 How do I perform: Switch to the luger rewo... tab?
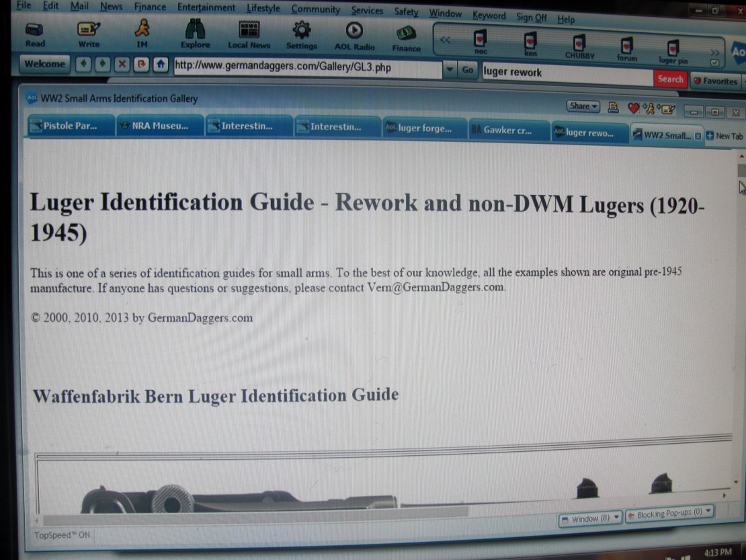tap(589, 132)
